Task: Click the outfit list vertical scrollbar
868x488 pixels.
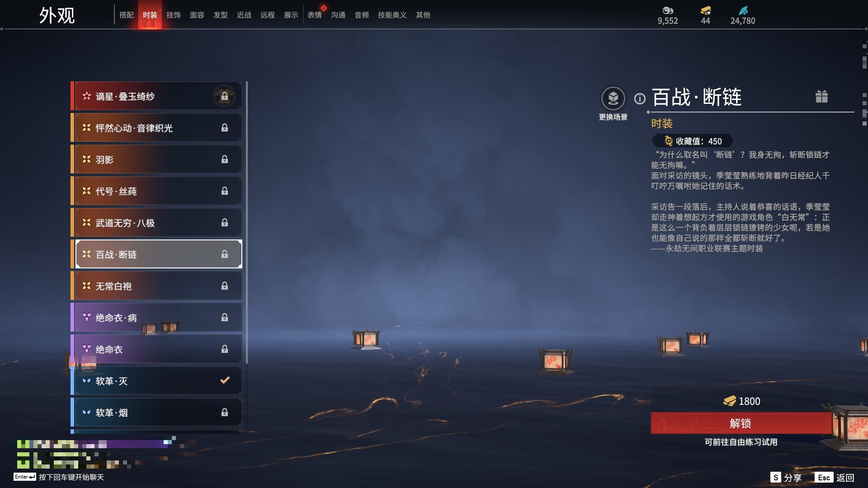Action: tap(246, 222)
